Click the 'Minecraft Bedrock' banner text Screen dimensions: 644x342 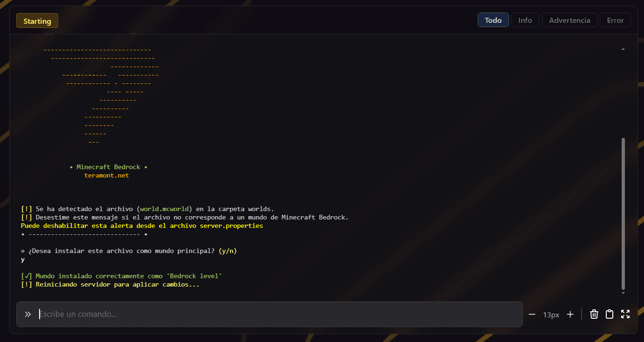click(x=108, y=167)
